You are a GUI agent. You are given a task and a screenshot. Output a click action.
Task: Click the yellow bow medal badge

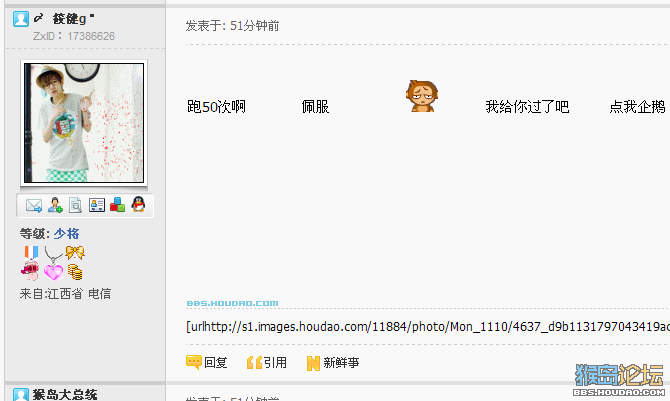click(x=75, y=252)
